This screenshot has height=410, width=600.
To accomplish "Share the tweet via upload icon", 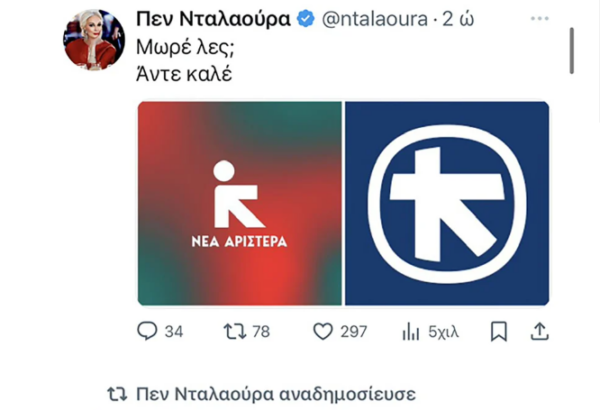I will (540, 332).
